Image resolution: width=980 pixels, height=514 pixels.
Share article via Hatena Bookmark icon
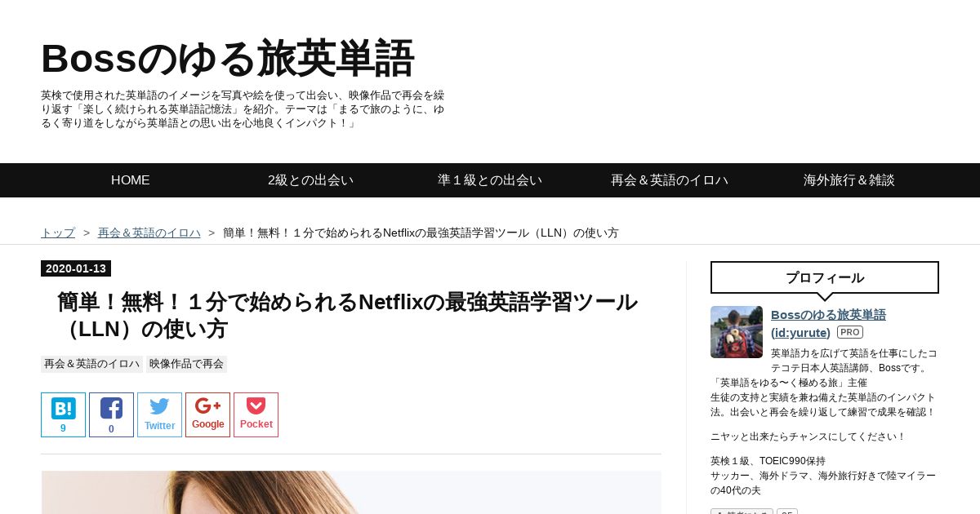pos(63,414)
